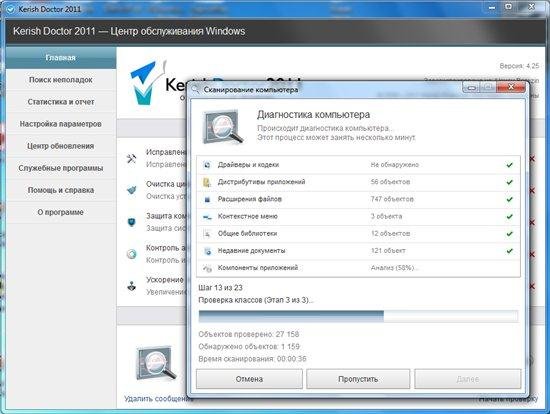Click the Ускорение joystick icon
This screenshot has width=550, height=414.
point(132,286)
